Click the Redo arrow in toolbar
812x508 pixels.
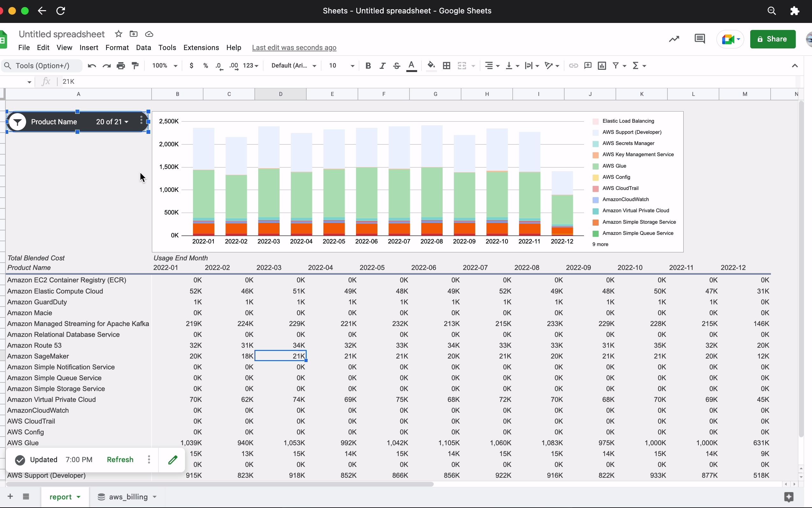point(106,66)
